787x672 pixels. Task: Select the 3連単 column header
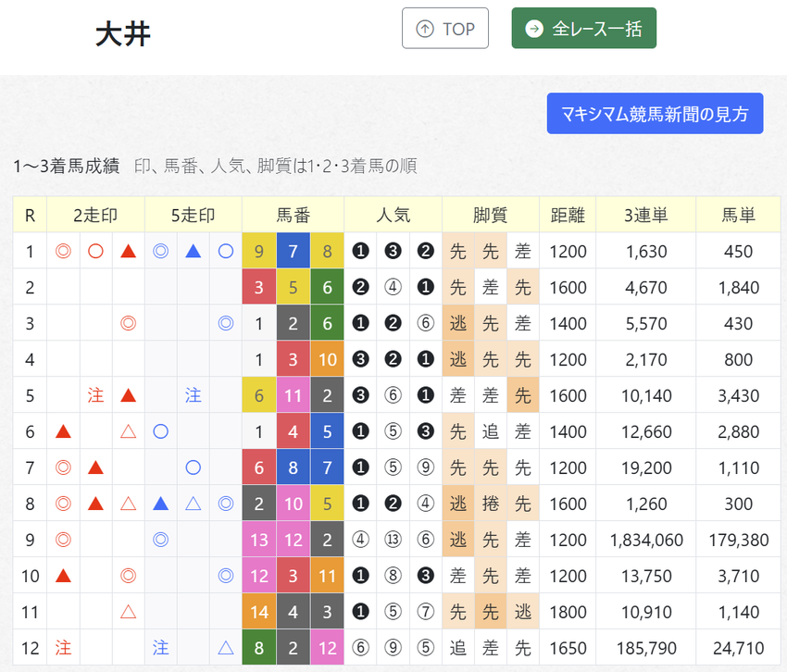click(646, 216)
